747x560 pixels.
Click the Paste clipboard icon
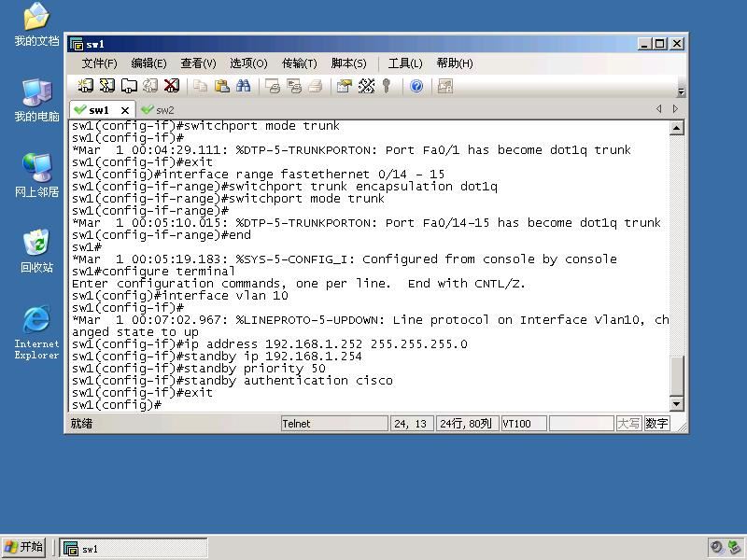(x=222, y=86)
